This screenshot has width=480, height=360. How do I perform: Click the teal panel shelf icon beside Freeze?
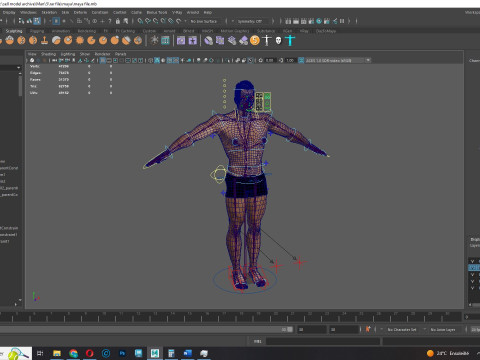point(165,41)
